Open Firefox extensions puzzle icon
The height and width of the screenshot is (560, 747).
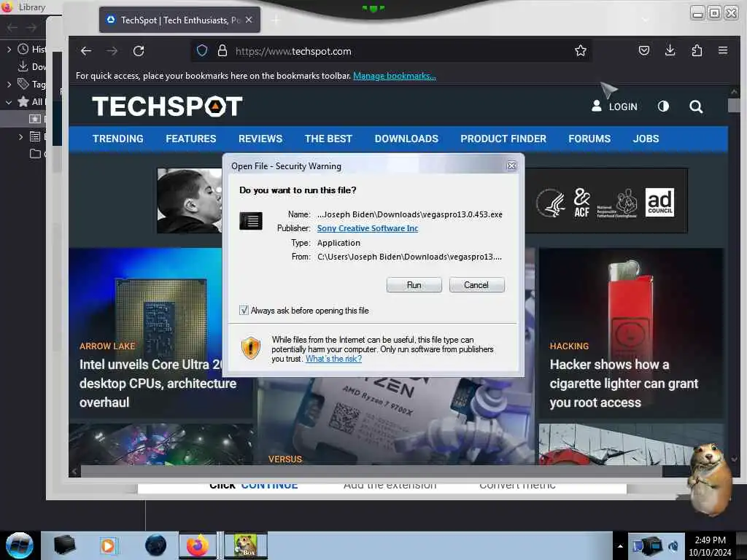[697, 50]
